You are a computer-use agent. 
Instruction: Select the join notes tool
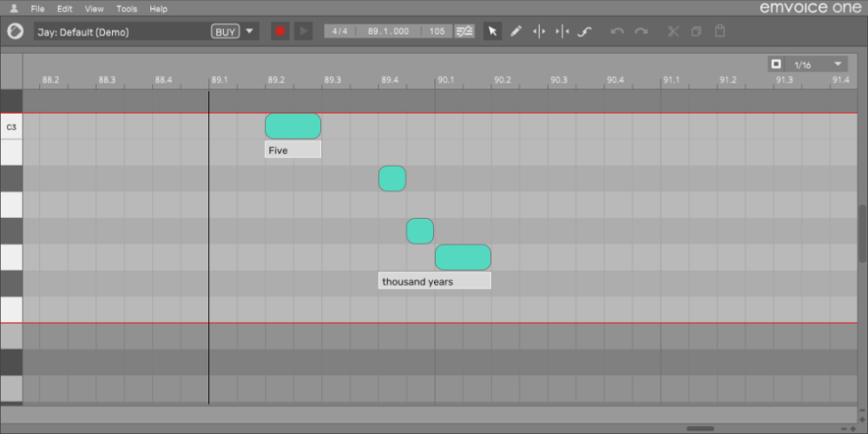click(562, 31)
